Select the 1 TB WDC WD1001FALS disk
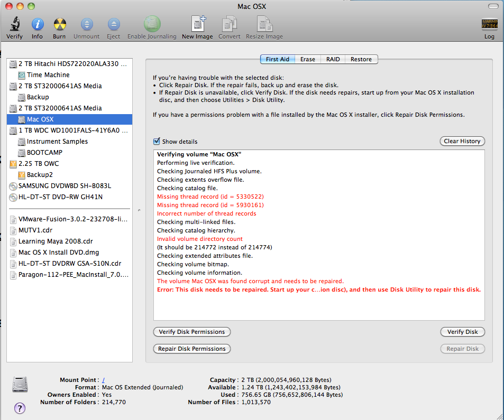Screen dimensions: 504x420 69,130
